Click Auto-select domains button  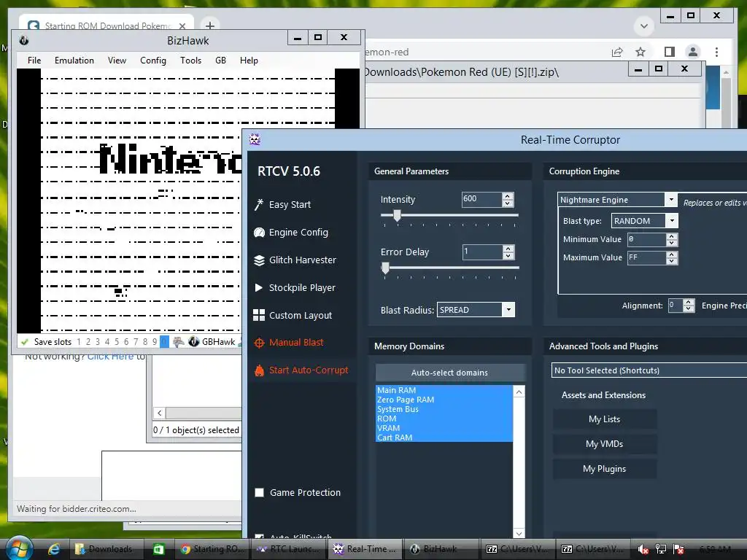(x=449, y=373)
